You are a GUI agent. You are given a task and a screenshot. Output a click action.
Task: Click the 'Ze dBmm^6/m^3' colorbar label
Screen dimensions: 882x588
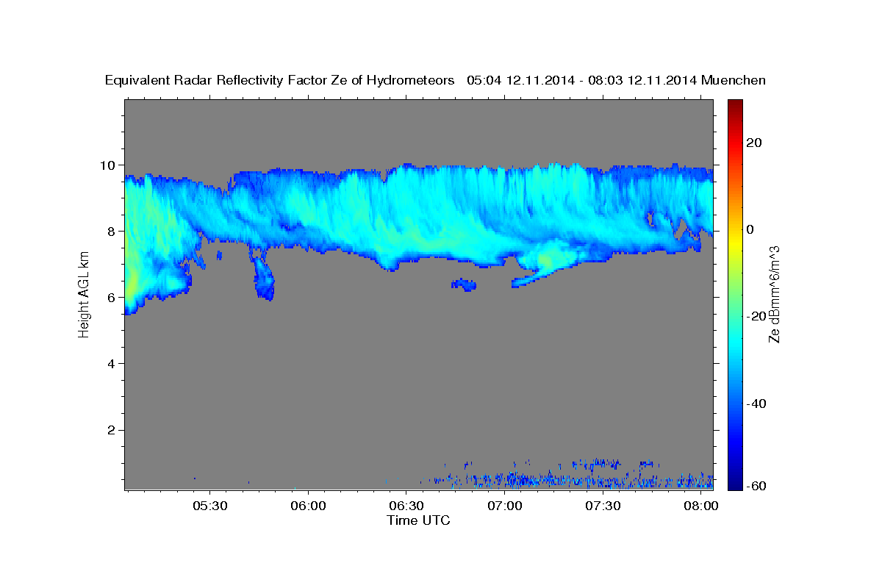coord(773,294)
